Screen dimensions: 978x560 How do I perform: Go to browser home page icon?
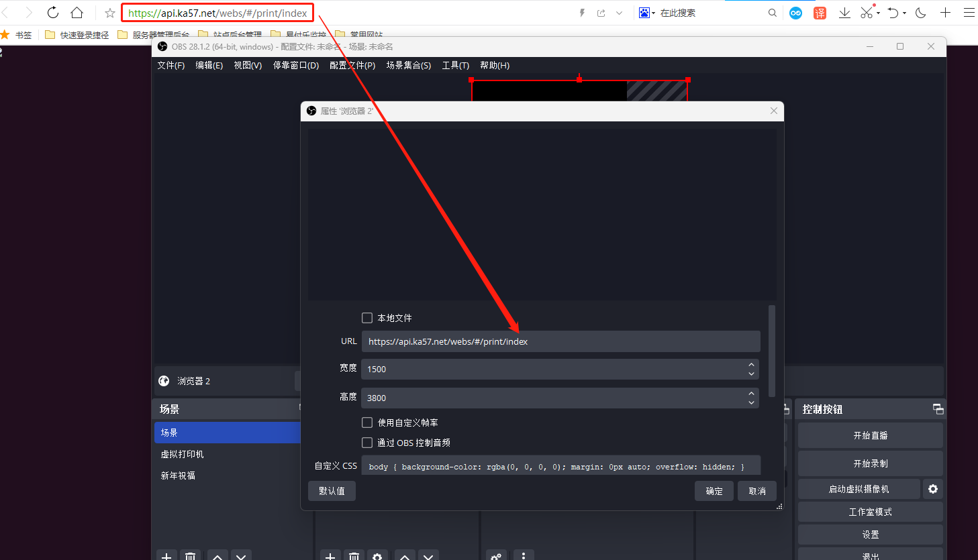point(77,13)
